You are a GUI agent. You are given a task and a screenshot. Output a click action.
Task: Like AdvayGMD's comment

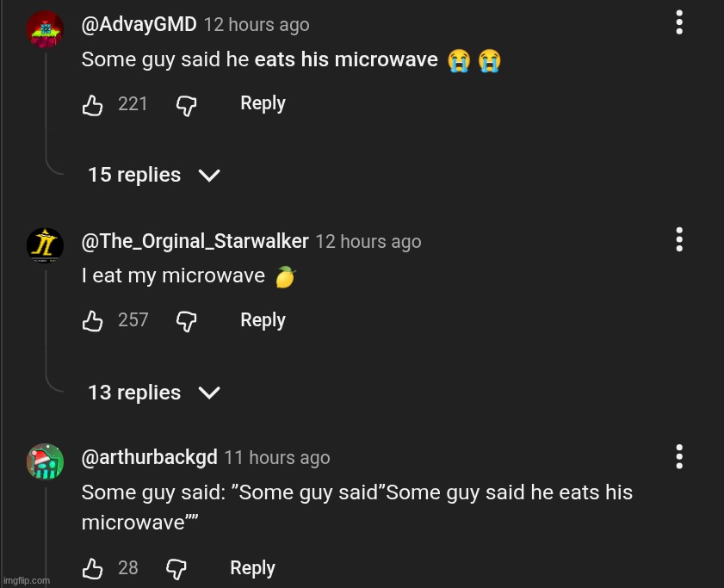coord(92,103)
